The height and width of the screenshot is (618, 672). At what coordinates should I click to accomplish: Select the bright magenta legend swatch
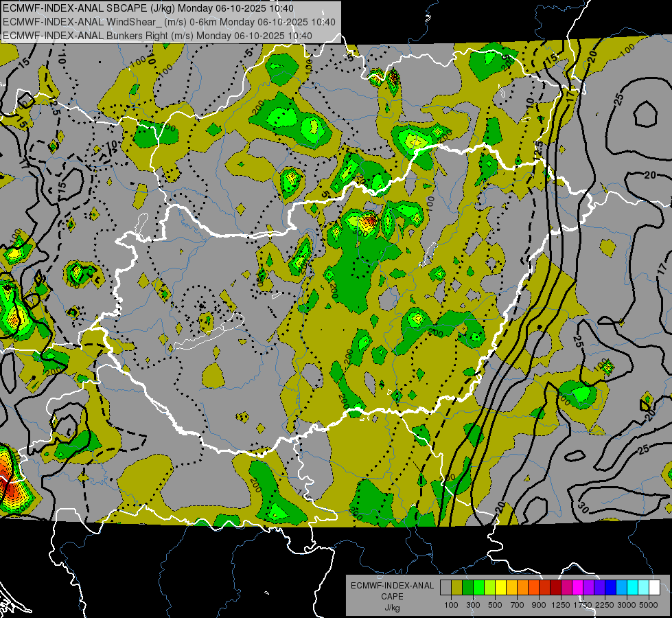coord(577,587)
